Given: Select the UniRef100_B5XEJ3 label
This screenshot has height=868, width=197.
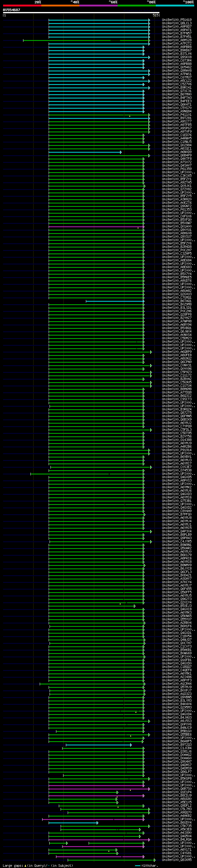Looking at the screenshot, I should tap(177, 606).
